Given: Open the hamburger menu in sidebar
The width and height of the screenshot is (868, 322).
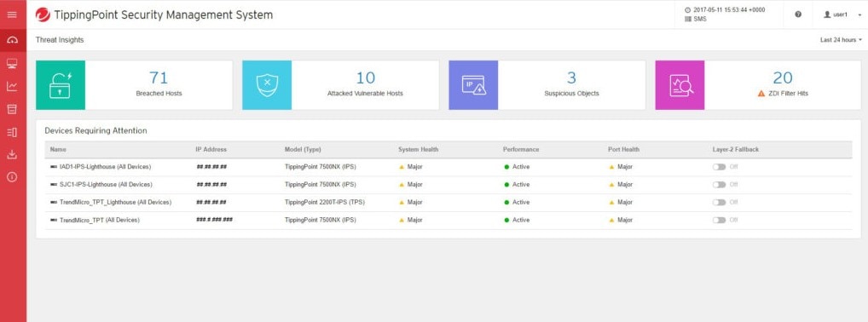Looking at the screenshot, I should [12, 14].
